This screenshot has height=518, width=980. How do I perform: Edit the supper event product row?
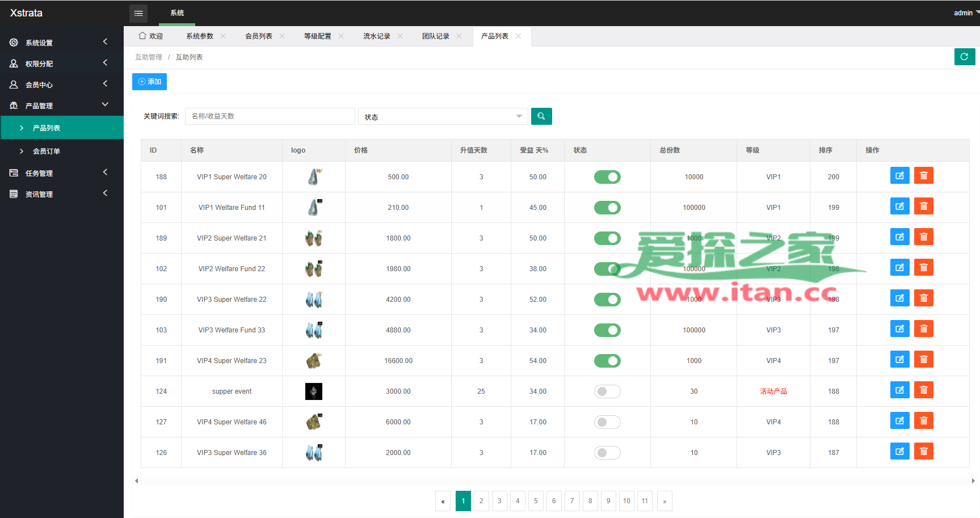[x=899, y=390]
